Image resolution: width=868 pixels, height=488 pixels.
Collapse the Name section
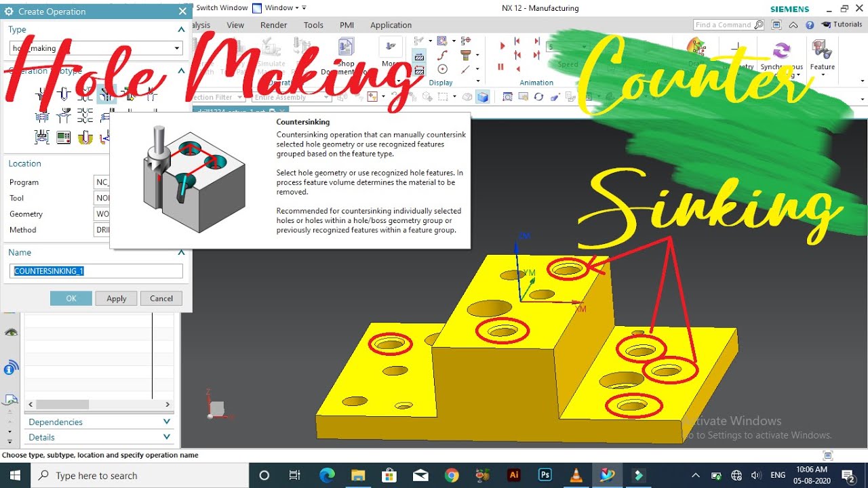(x=181, y=252)
